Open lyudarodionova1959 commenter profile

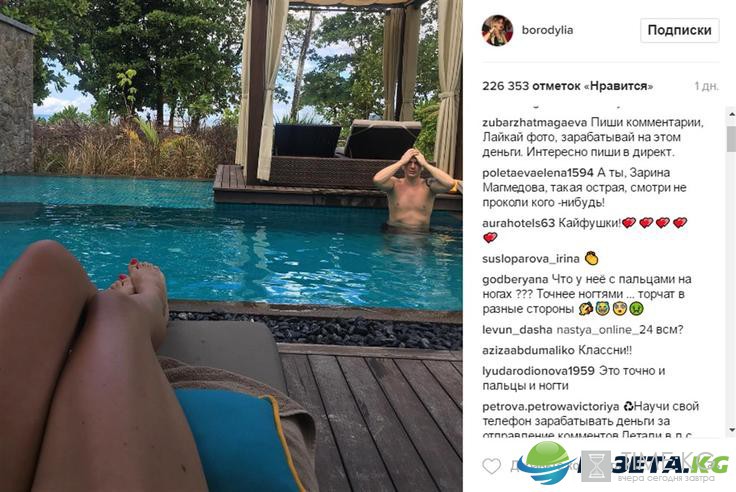(538, 371)
